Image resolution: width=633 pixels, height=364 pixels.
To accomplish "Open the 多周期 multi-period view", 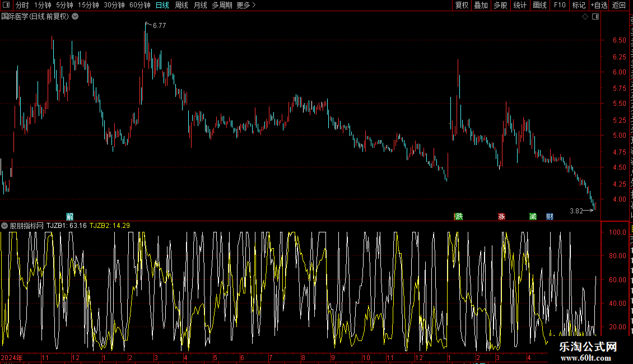I will tap(222, 5).
